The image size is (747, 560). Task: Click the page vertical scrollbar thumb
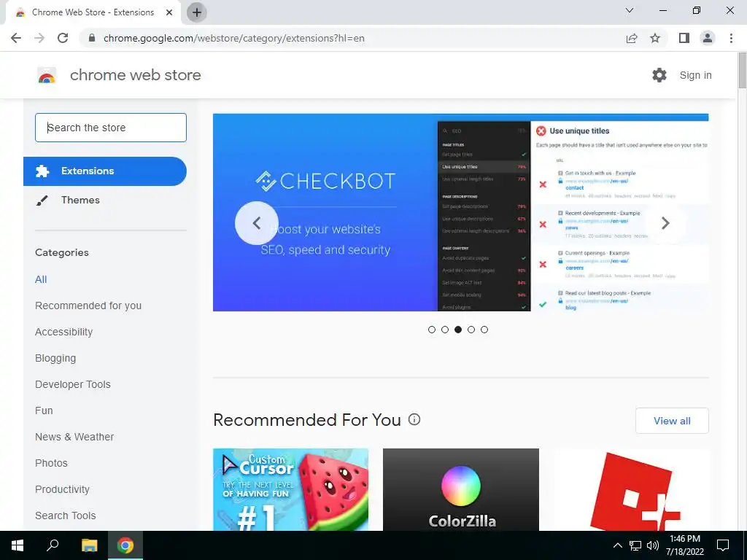tap(742, 70)
